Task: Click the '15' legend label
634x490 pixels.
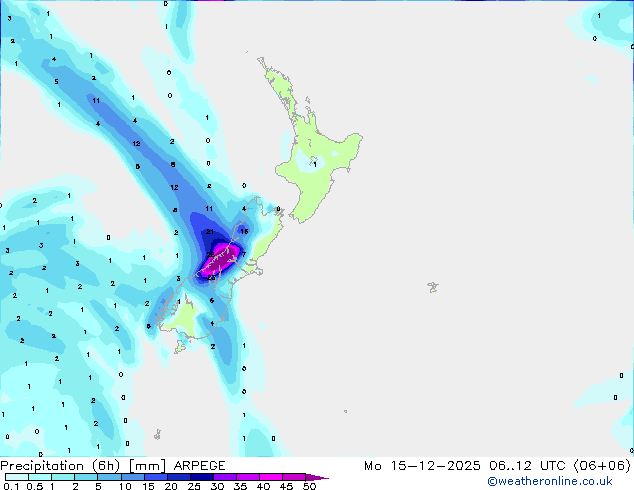Action: pyautogui.click(x=148, y=486)
